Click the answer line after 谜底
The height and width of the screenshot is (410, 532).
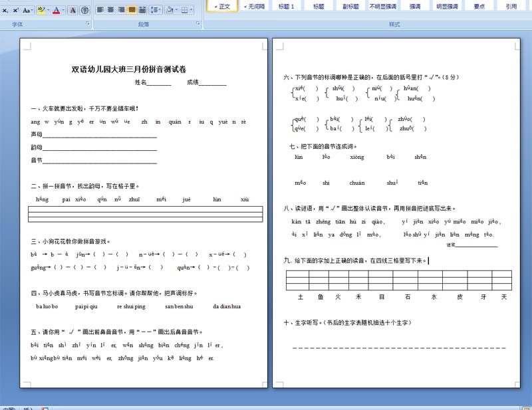pos(476,245)
